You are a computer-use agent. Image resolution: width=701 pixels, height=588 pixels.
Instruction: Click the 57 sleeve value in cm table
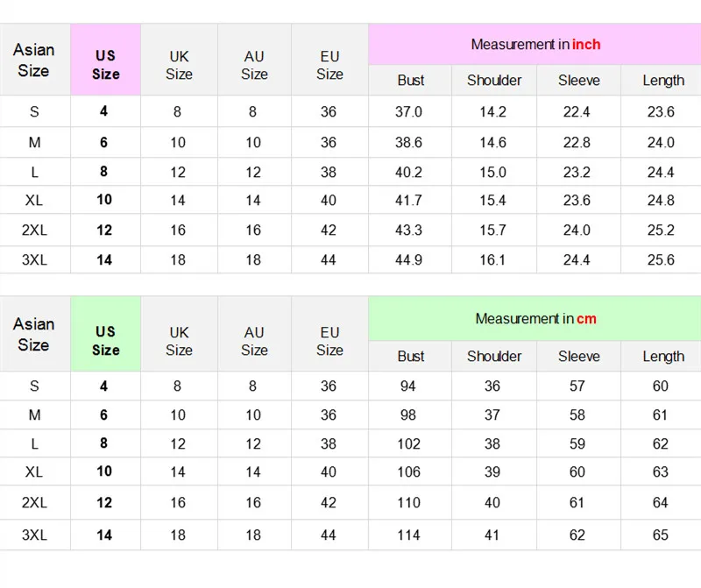577,386
